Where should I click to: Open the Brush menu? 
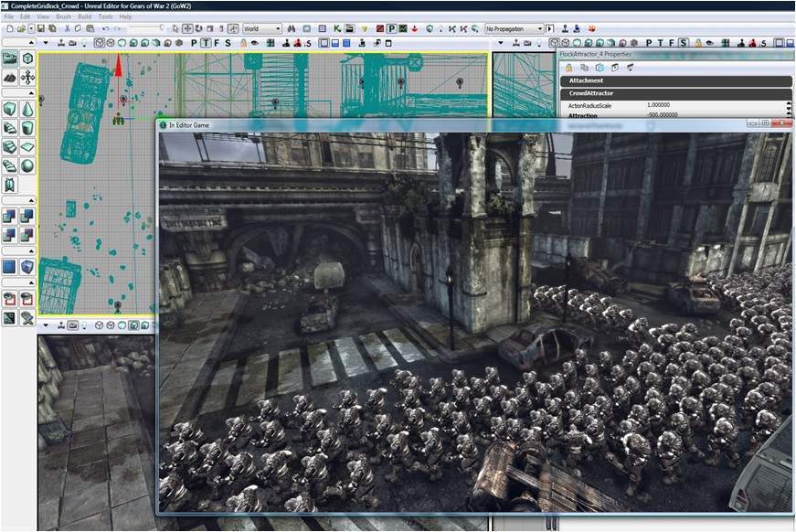[x=62, y=17]
